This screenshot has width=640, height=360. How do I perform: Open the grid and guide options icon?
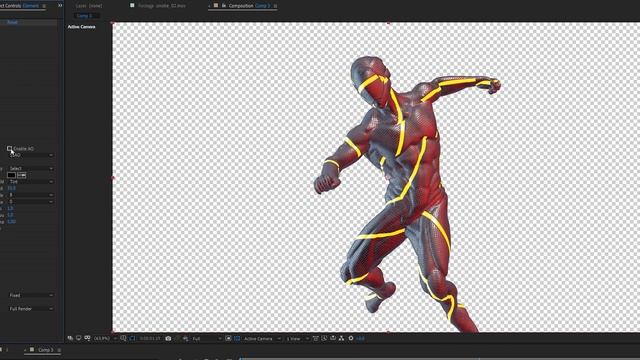click(x=123, y=338)
